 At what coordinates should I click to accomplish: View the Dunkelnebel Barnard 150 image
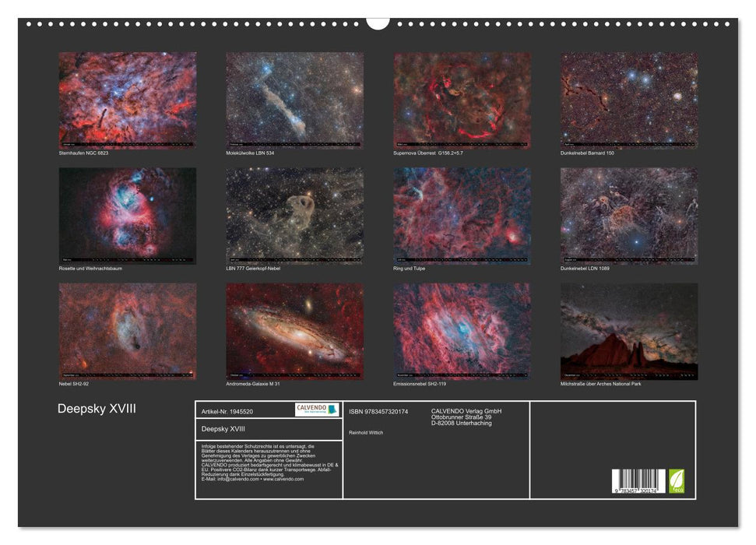click(625, 97)
